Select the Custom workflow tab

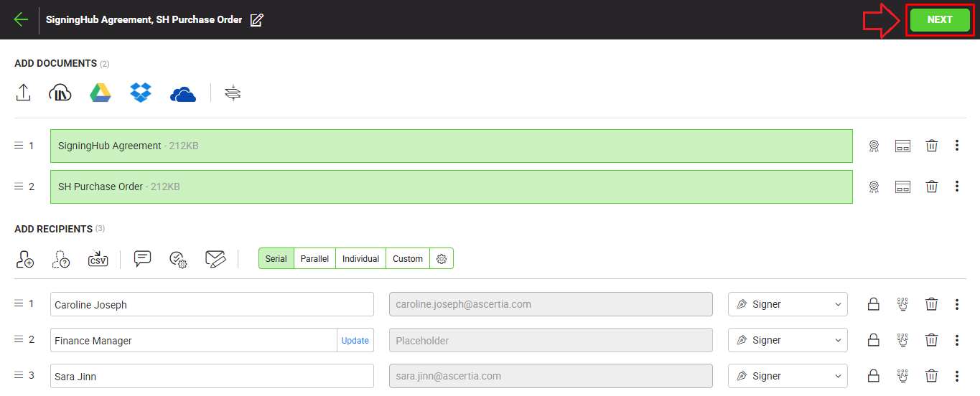point(408,259)
